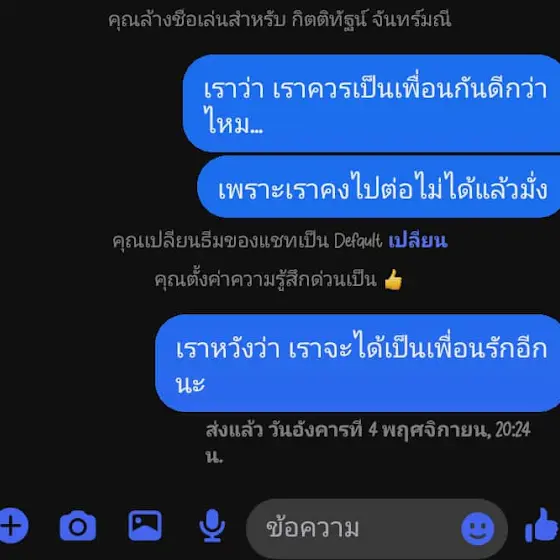Send the thumbs-up quick reaction
560x560 pixels.
pyautogui.click(x=542, y=526)
